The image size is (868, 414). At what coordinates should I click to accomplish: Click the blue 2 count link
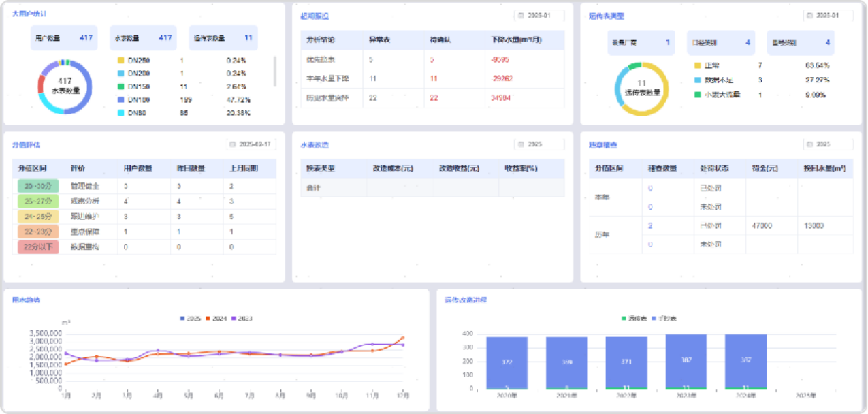coord(650,225)
